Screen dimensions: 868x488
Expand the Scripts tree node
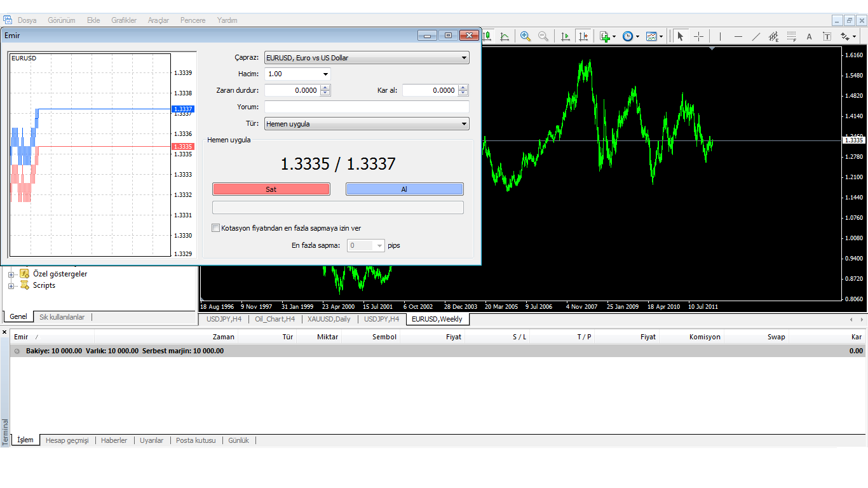pos(11,286)
